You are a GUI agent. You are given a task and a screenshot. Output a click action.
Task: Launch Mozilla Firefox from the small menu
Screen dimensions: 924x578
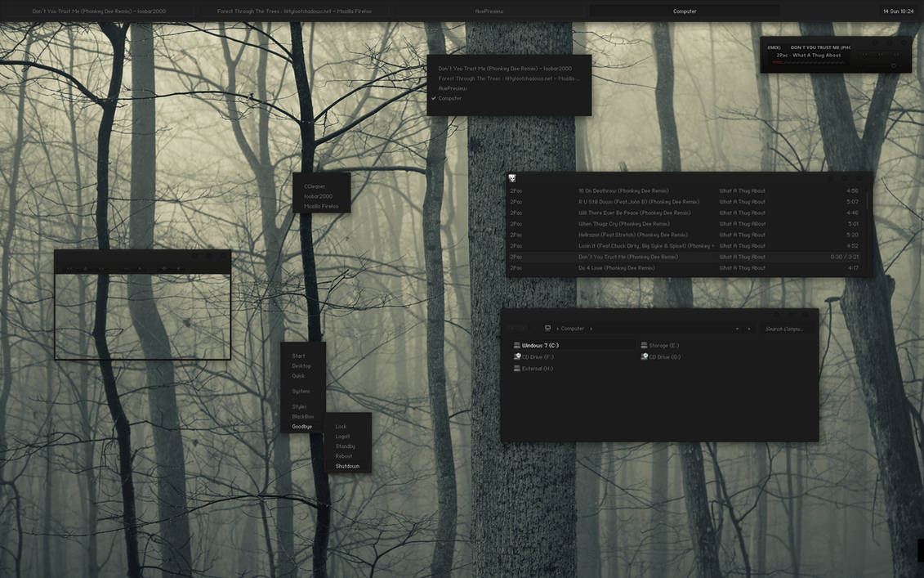pos(321,206)
